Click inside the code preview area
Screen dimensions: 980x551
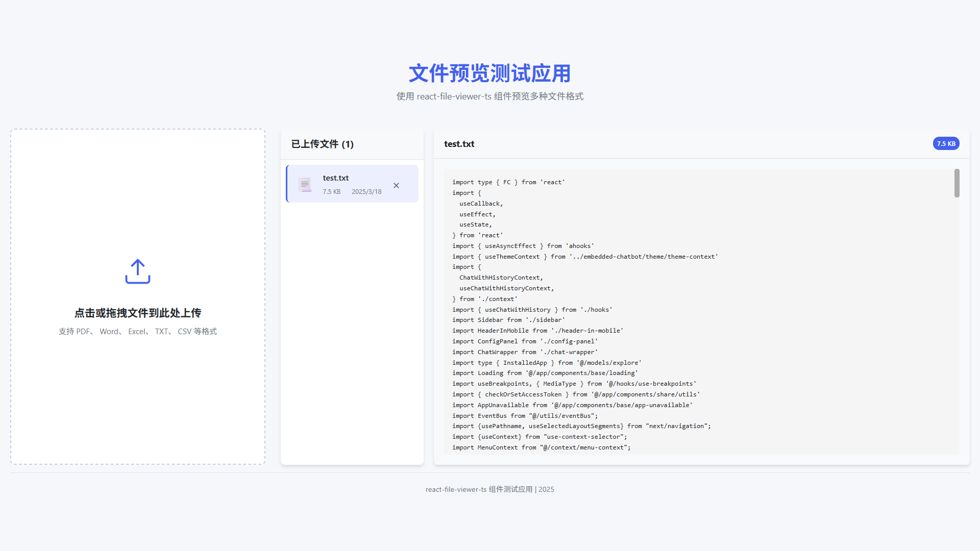click(664, 306)
